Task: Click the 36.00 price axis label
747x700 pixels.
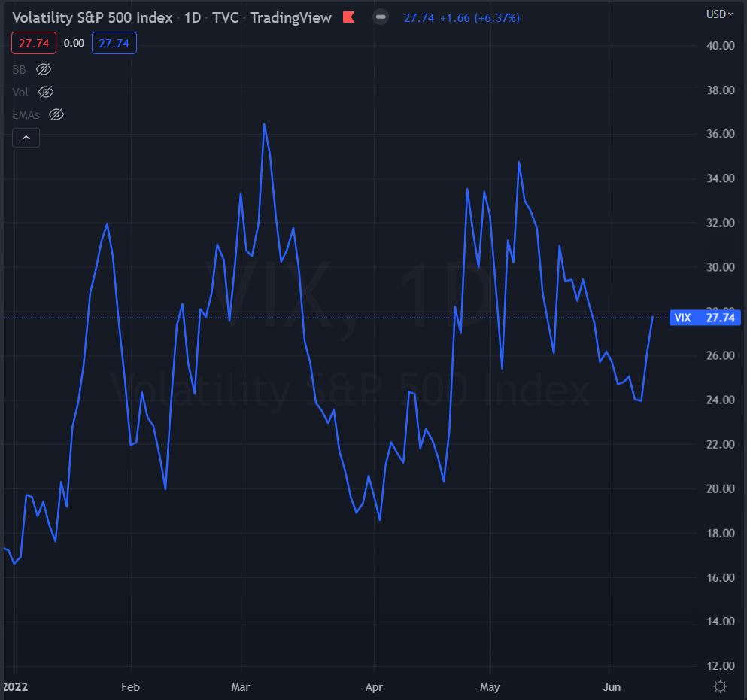Action: (721, 134)
